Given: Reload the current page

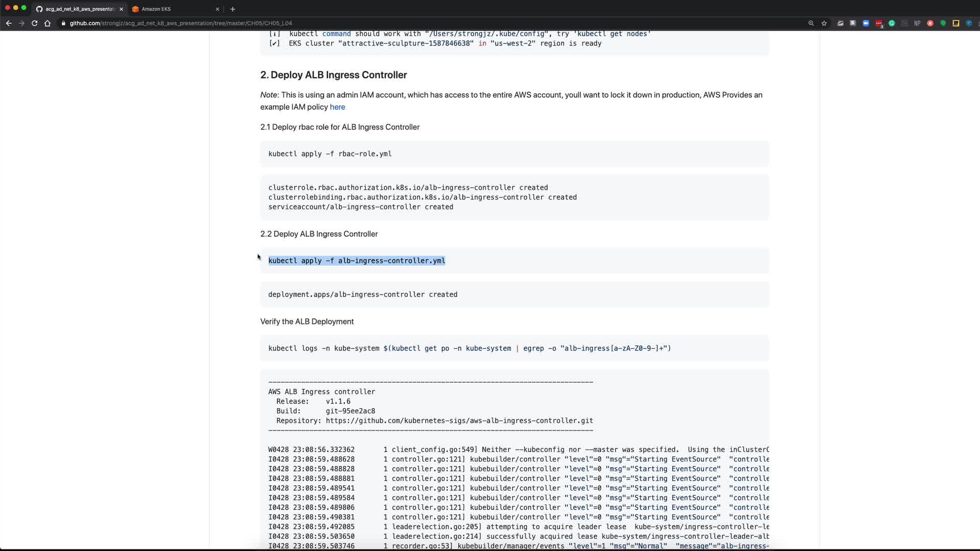Looking at the screenshot, I should [34, 23].
